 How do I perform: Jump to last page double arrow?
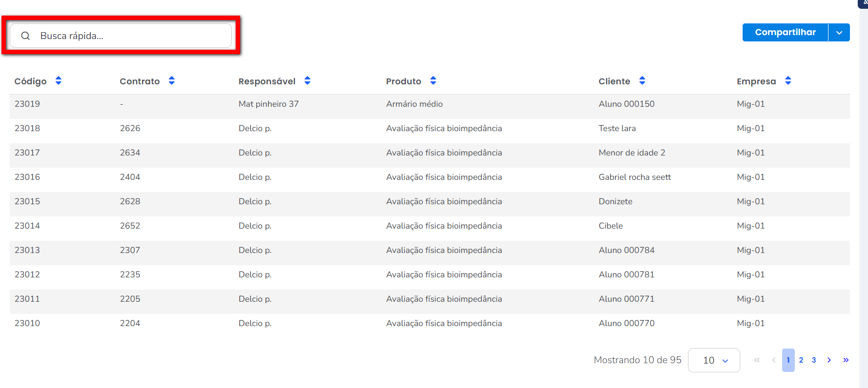[846, 360]
